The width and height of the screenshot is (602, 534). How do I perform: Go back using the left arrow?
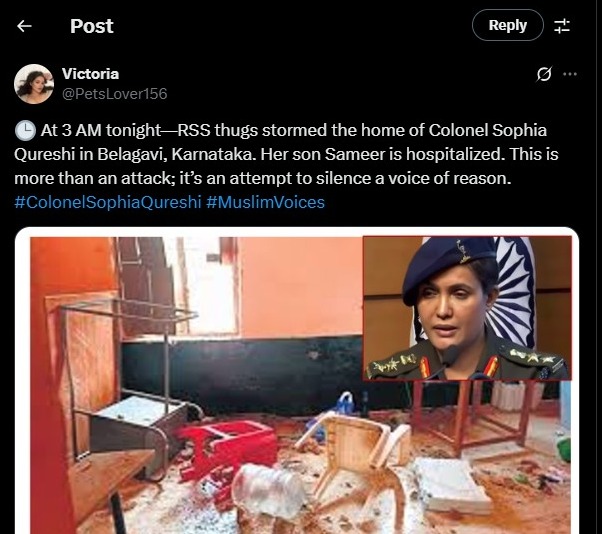(24, 26)
